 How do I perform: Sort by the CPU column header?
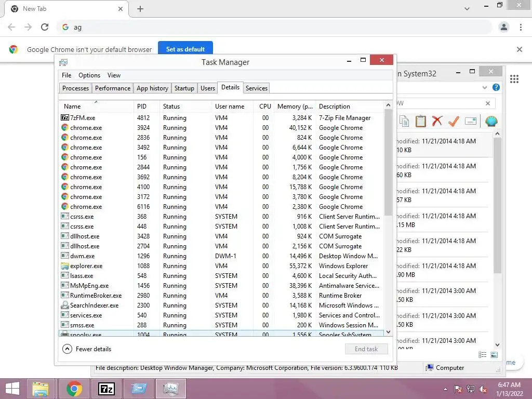click(263, 107)
